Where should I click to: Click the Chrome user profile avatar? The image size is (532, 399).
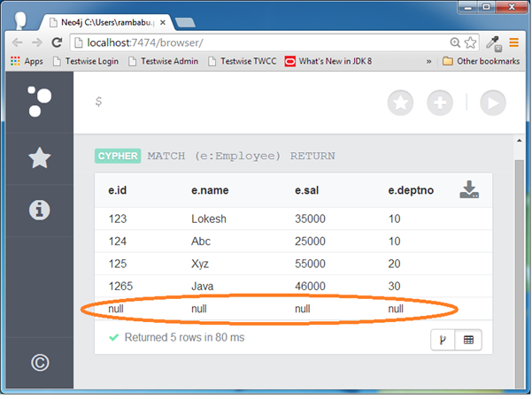(20, 21)
